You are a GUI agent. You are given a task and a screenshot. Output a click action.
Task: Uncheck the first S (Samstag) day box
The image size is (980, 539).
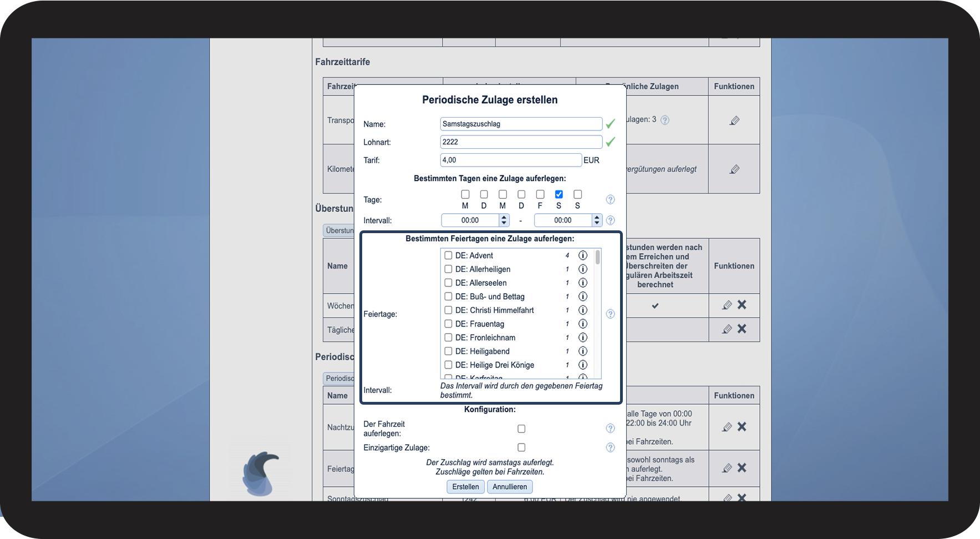(x=559, y=194)
